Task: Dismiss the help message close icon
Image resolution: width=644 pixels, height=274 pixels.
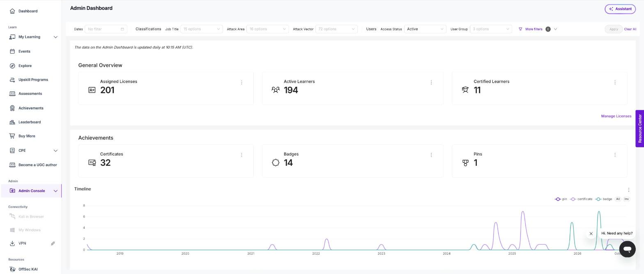Action: [x=591, y=234]
